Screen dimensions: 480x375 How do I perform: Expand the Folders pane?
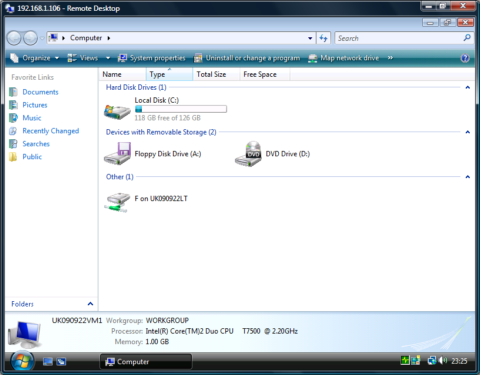90,304
